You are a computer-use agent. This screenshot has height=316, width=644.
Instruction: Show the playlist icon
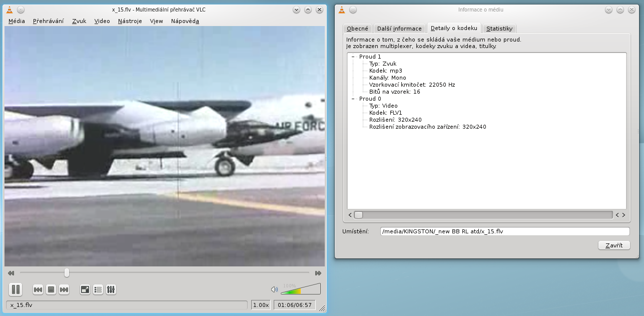[98, 289]
